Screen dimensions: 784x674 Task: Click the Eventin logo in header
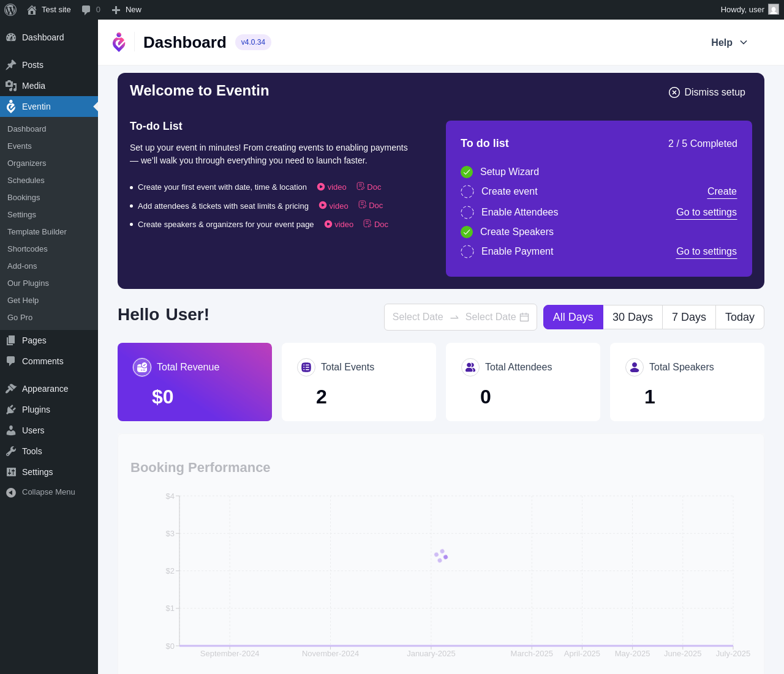(119, 42)
